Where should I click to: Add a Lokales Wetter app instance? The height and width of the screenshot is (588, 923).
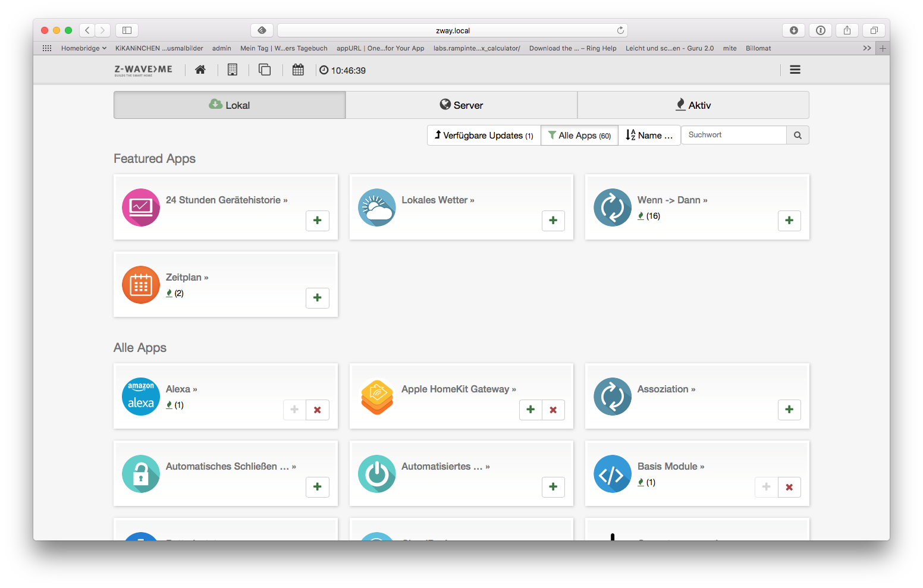(553, 221)
